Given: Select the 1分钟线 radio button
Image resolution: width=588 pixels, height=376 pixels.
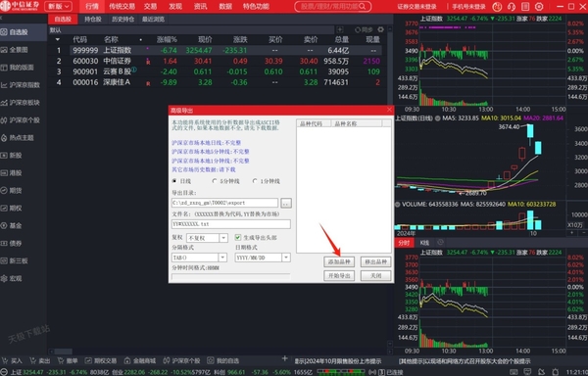Looking at the screenshot, I should tap(255, 181).
